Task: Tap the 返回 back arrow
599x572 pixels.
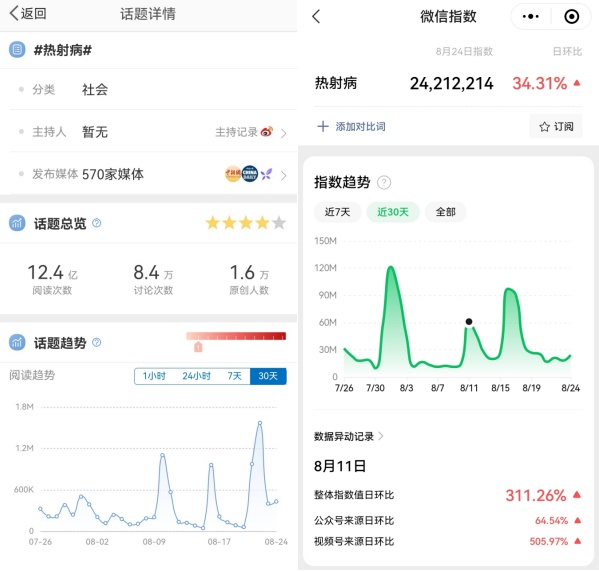Action: (x=14, y=13)
